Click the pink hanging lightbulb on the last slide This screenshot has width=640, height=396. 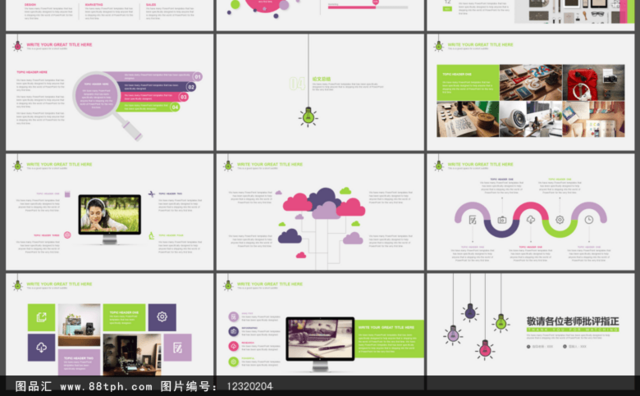pyautogui.click(x=485, y=349)
